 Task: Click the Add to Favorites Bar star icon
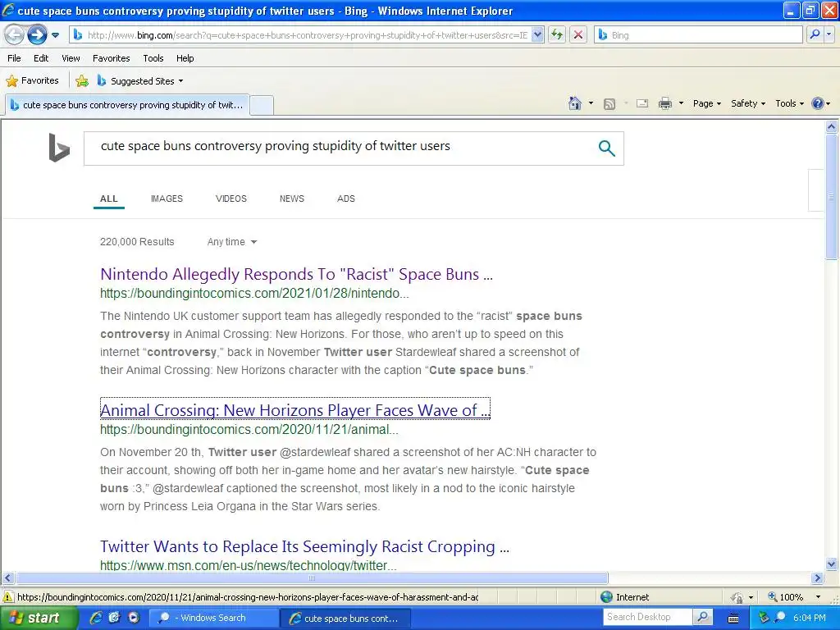82,81
